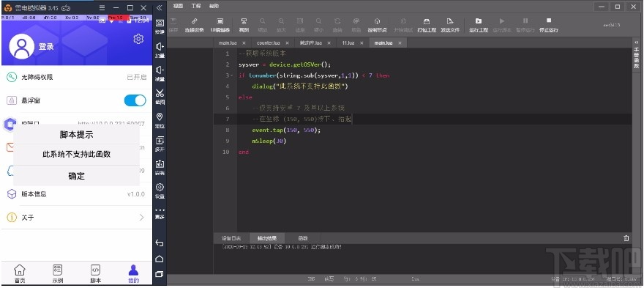Viewport: 644px width, 288px height.
Task: Open the emulator title bar hamburger menu
Action: [x=102, y=7]
